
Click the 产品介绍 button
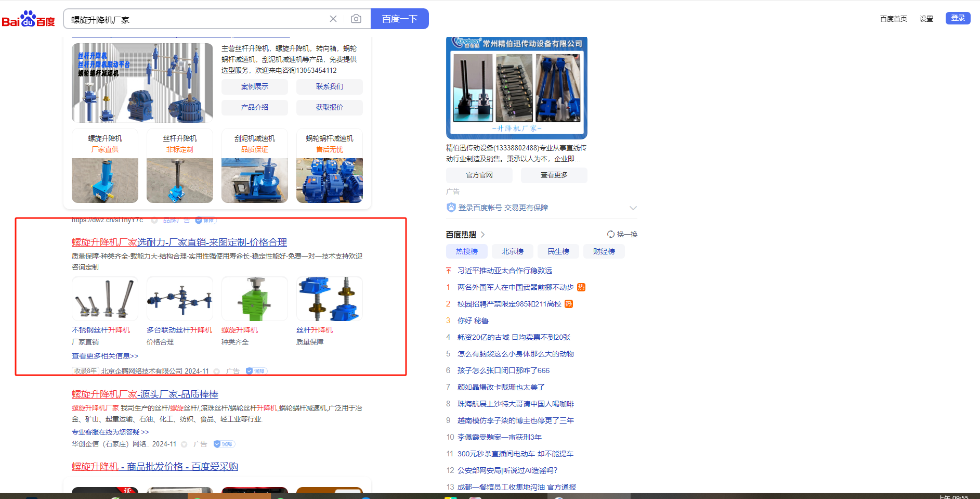pyautogui.click(x=255, y=107)
